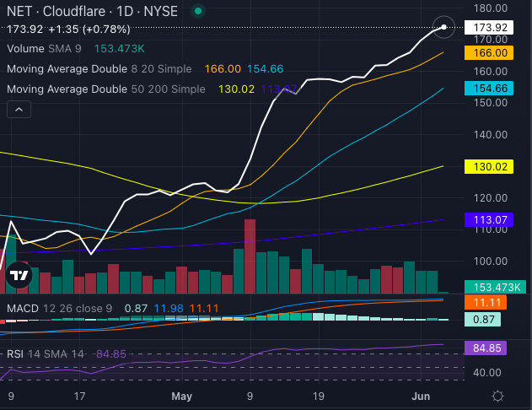This screenshot has width=532, height=410.
Task: Click the May label on the time axis
Action: [x=182, y=397]
